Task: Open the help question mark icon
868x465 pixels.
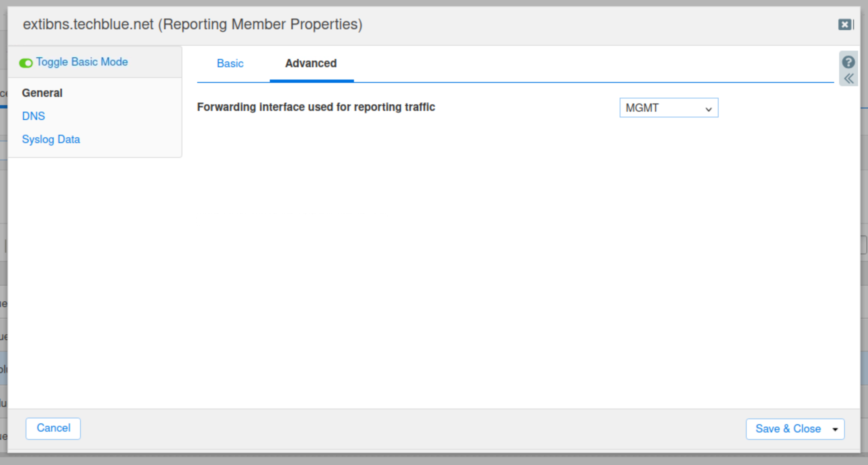Action: point(848,62)
